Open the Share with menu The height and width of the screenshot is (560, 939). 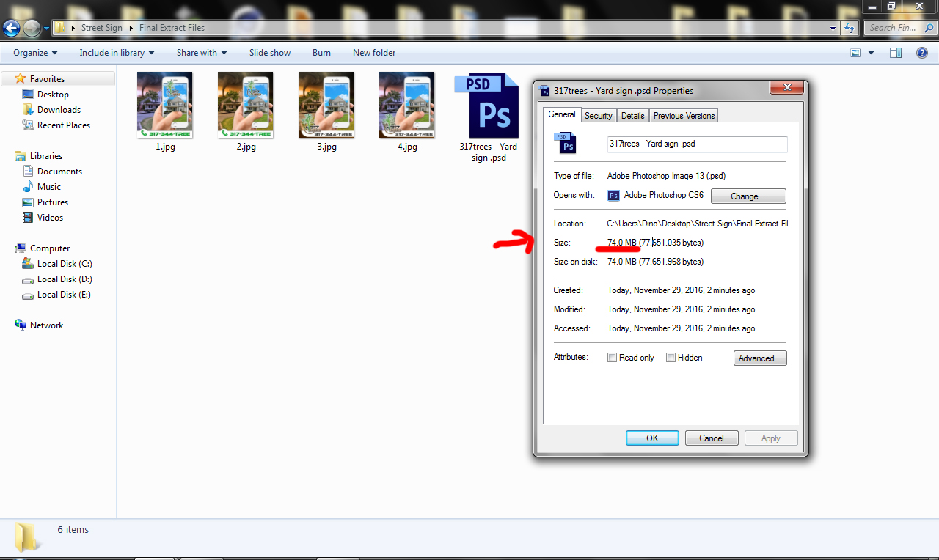pyautogui.click(x=202, y=53)
